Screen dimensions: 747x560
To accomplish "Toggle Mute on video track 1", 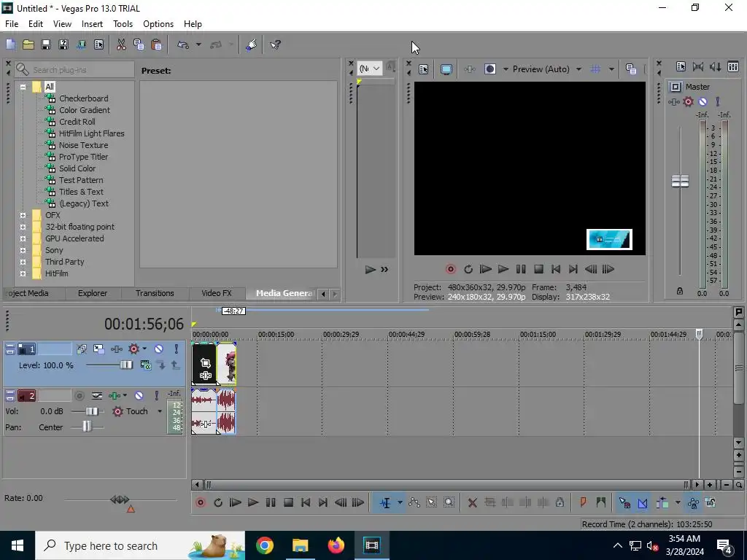I will click(158, 349).
